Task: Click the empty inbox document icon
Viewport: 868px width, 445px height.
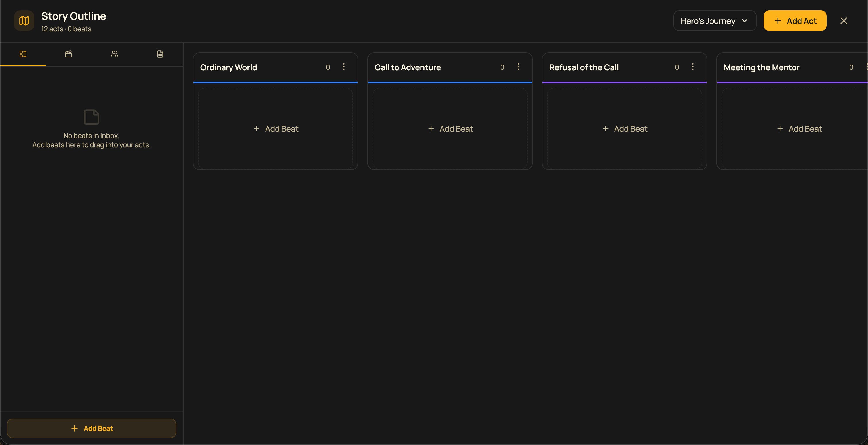Action: pyautogui.click(x=91, y=117)
